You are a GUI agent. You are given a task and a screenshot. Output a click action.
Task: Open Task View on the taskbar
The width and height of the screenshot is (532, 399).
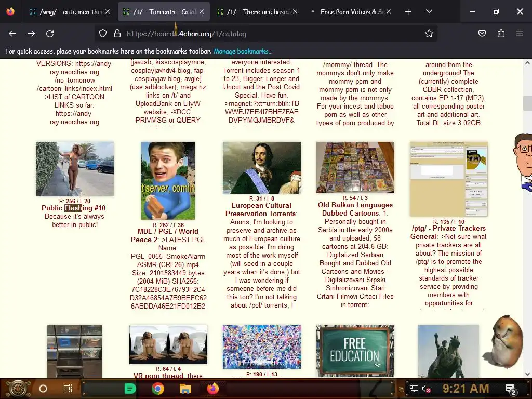coord(68,389)
